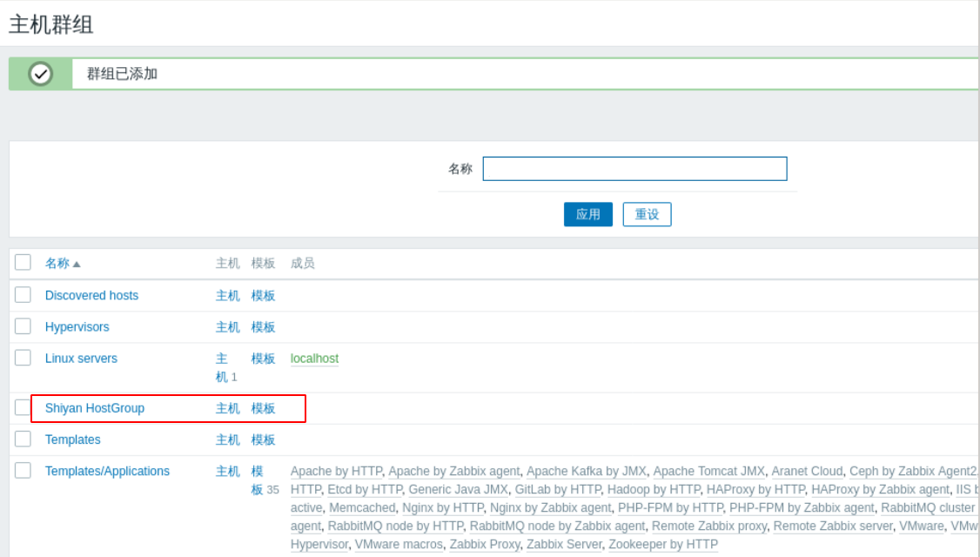980x557 pixels.
Task: Check the Hypervisors row checkbox
Action: click(25, 326)
